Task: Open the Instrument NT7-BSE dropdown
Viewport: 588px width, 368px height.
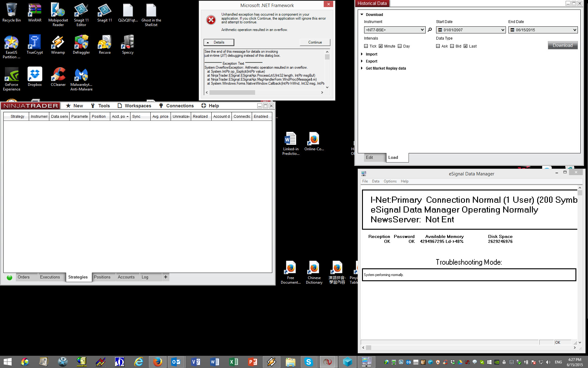Action: click(422, 30)
